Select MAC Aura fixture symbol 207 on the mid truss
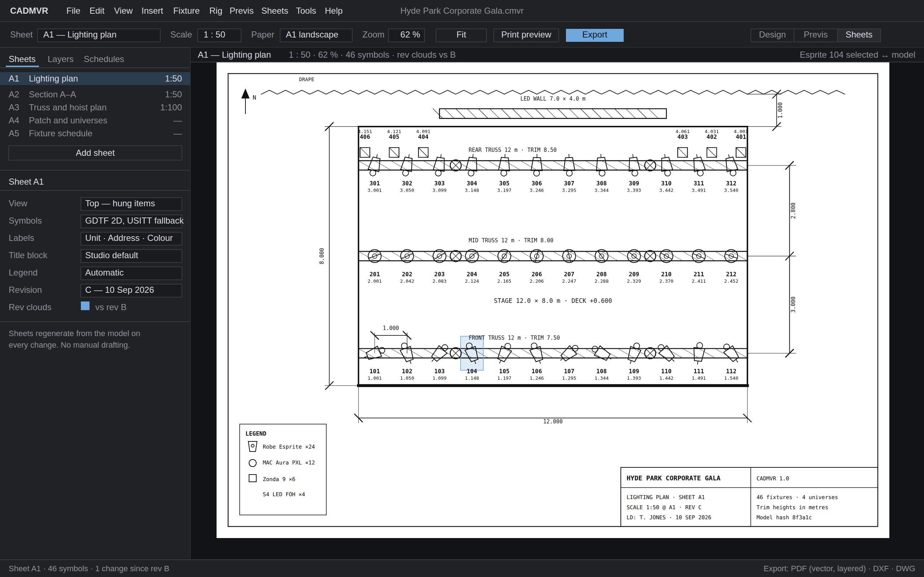 (x=569, y=256)
